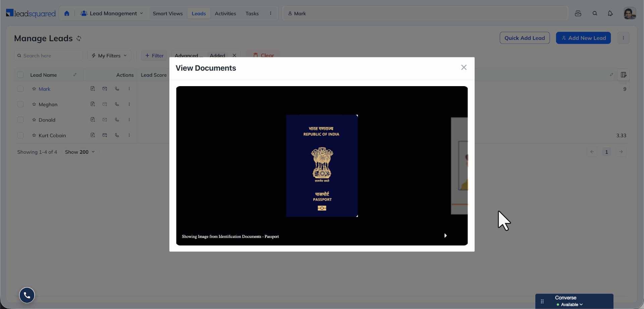644x309 pixels.
Task: Open column customization icon
Action: 624,75
